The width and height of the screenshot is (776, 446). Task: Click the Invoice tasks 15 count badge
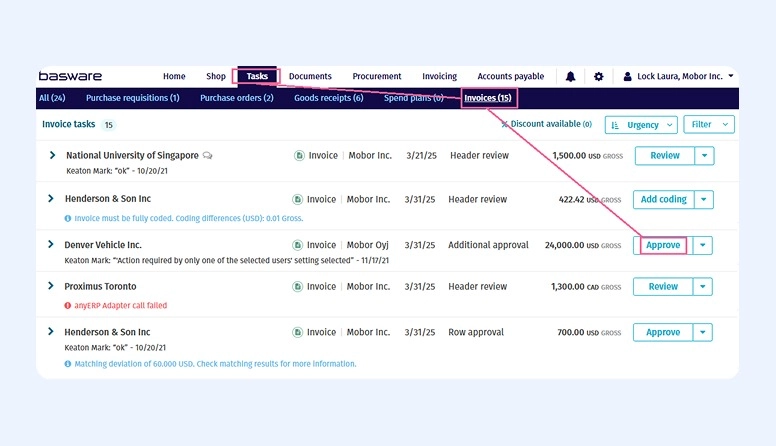(x=108, y=125)
